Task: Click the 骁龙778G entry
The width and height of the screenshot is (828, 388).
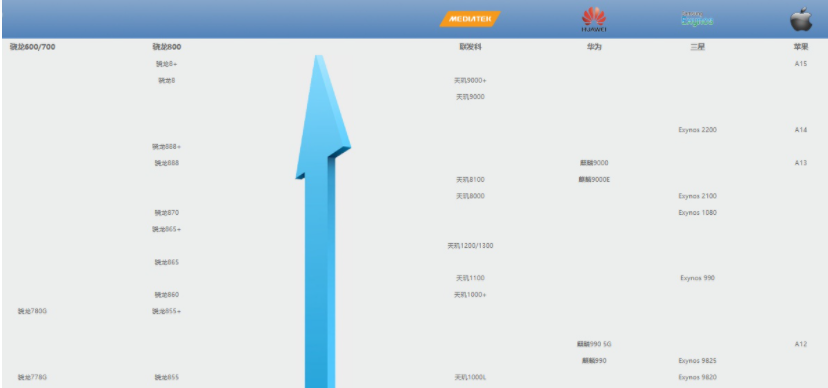Action: [x=32, y=377]
